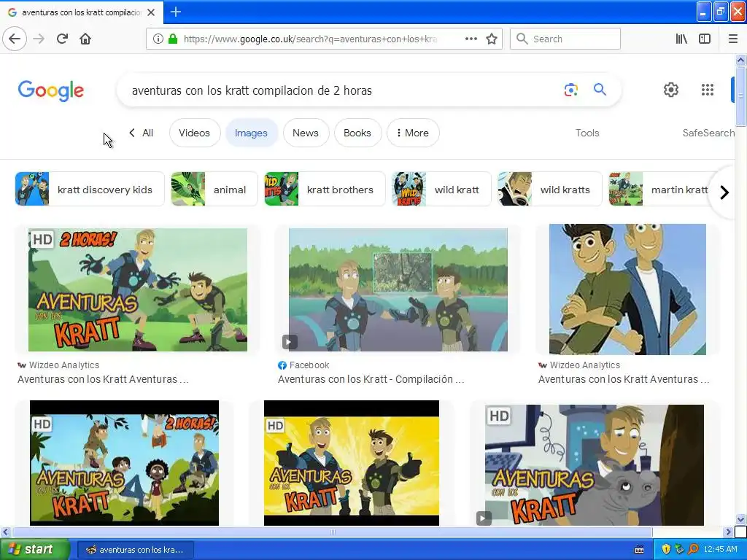Click the vertical scrollbar down arrow

pyautogui.click(x=741, y=519)
